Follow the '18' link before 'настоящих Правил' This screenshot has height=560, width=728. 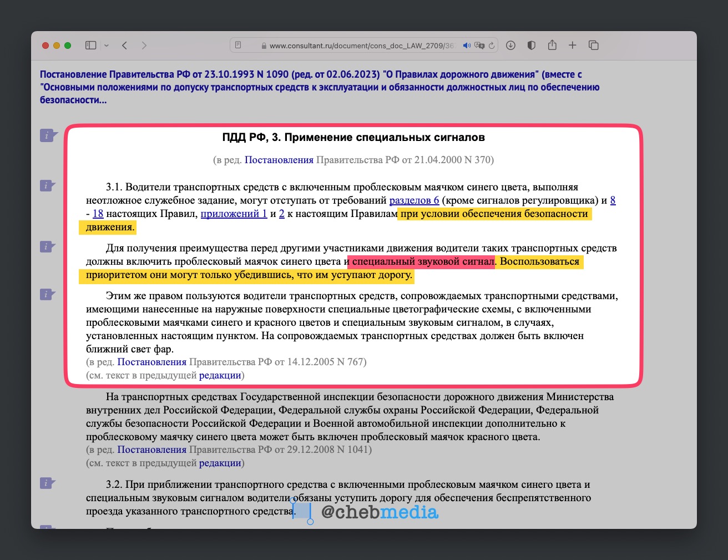point(98,214)
